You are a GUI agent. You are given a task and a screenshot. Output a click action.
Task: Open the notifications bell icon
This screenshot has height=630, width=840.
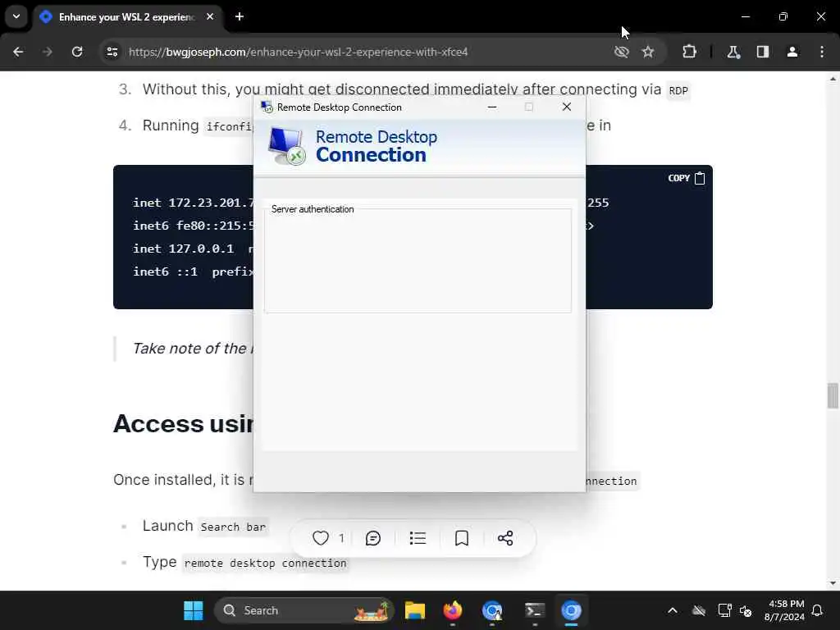(x=818, y=610)
